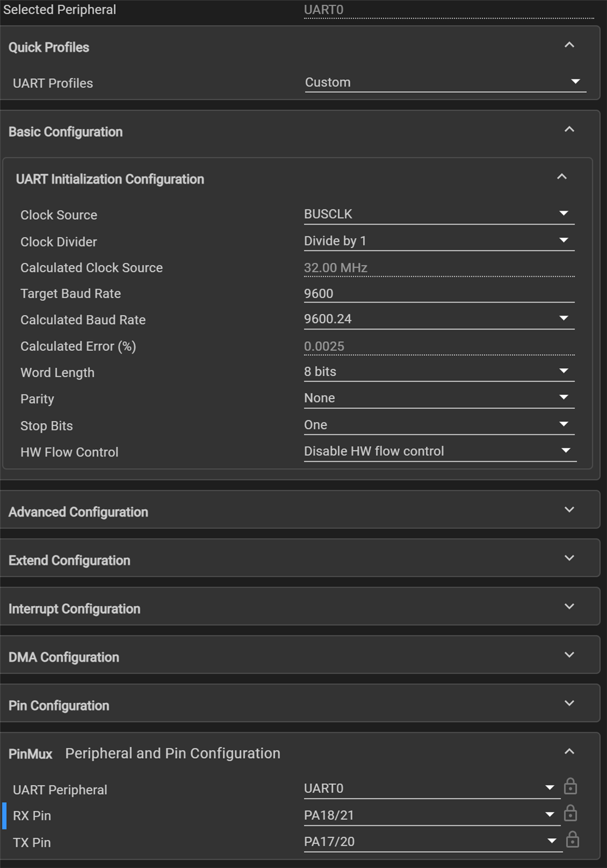
Task: Open the Word Length dropdown
Action: [x=439, y=372]
